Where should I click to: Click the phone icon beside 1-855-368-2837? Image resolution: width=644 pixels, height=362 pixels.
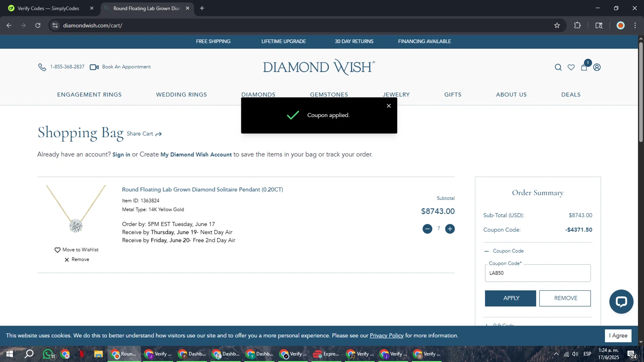(42, 67)
